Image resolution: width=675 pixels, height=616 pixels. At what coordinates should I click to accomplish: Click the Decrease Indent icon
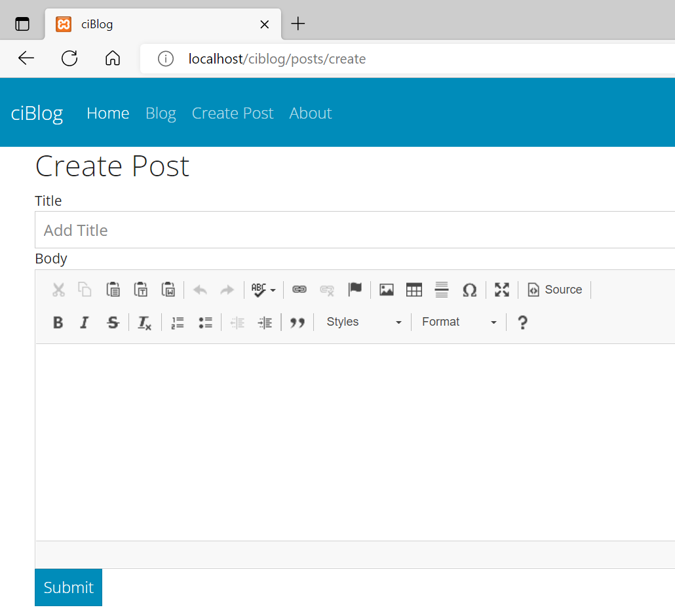point(237,322)
